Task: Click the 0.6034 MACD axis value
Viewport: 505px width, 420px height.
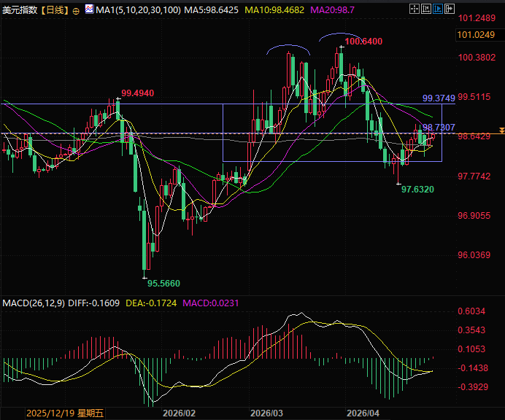Action: tap(471, 311)
